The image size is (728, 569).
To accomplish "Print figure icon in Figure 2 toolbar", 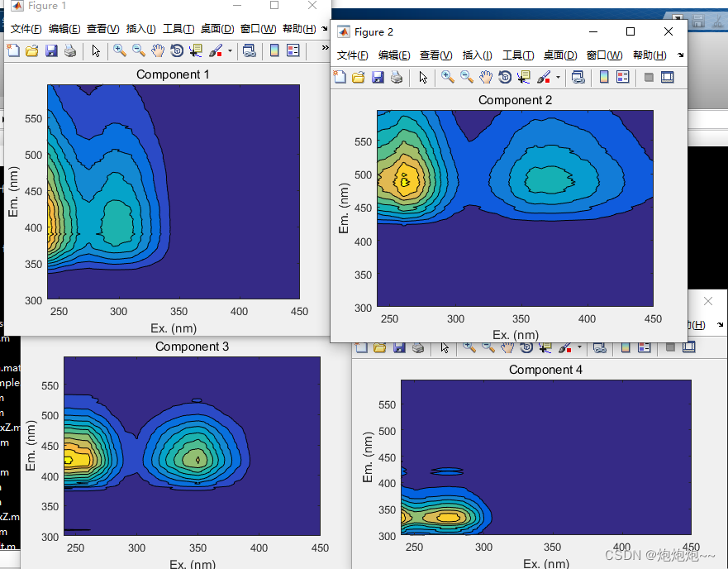I will (397, 77).
